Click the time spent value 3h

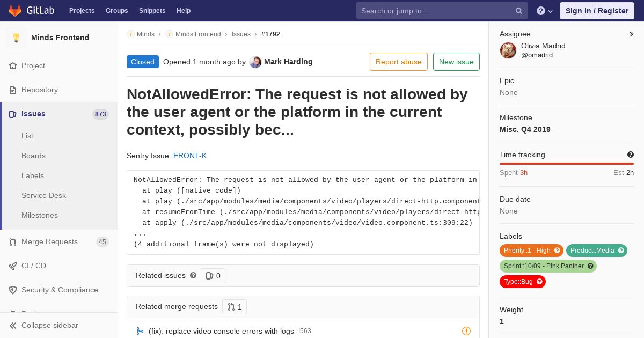click(524, 172)
